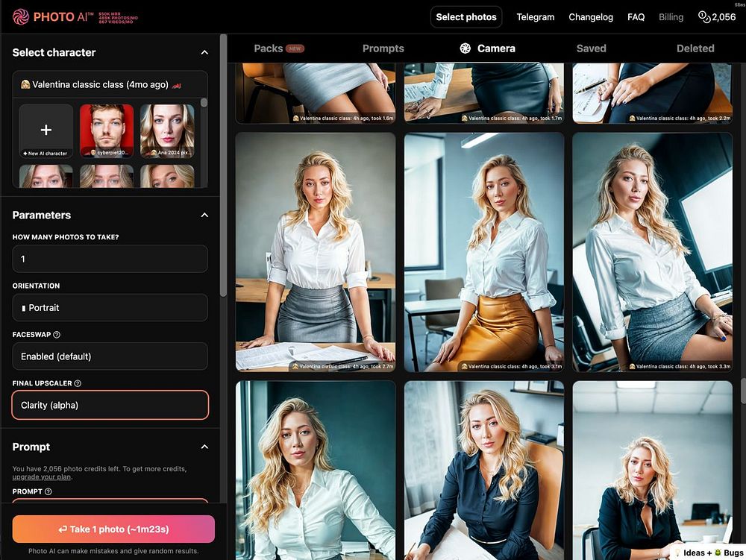Open the Changelog page
The width and height of the screenshot is (746, 560).
click(x=590, y=17)
